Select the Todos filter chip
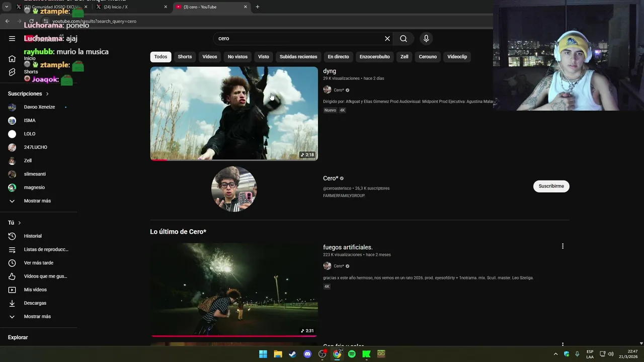Image resolution: width=644 pixels, height=362 pixels. [x=160, y=57]
